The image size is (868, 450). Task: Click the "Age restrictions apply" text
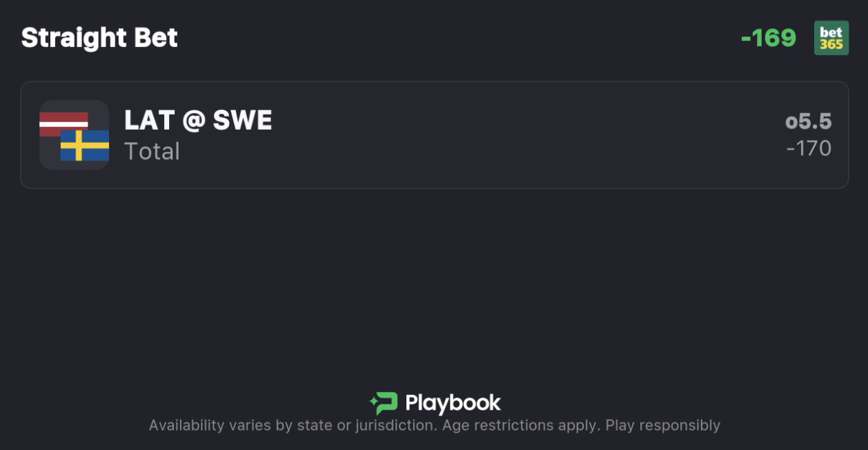(521, 425)
